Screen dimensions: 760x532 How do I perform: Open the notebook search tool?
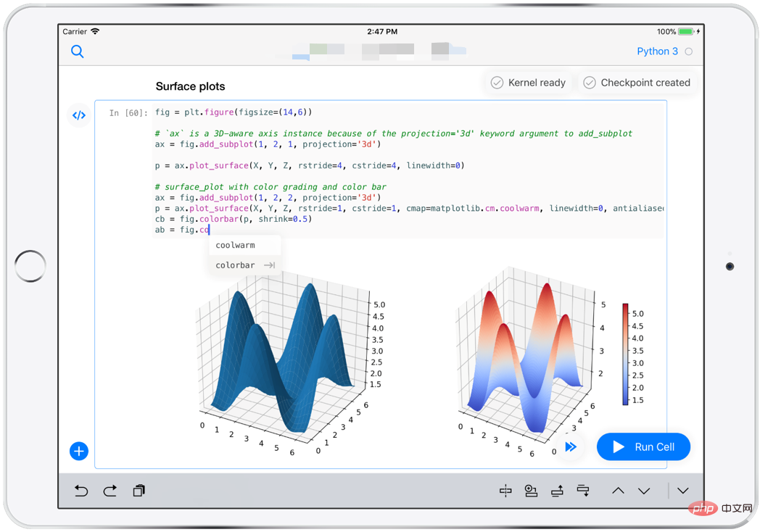[78, 51]
